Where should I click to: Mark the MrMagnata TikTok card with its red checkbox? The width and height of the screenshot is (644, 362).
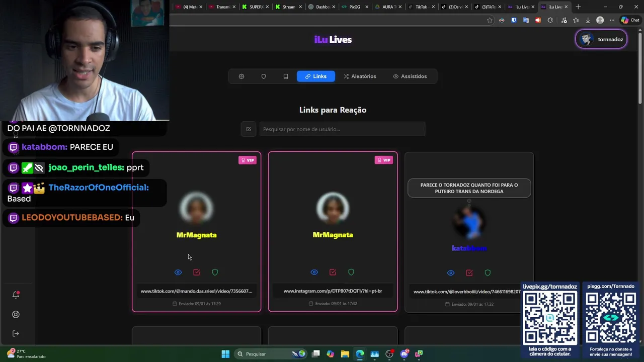pos(197,272)
